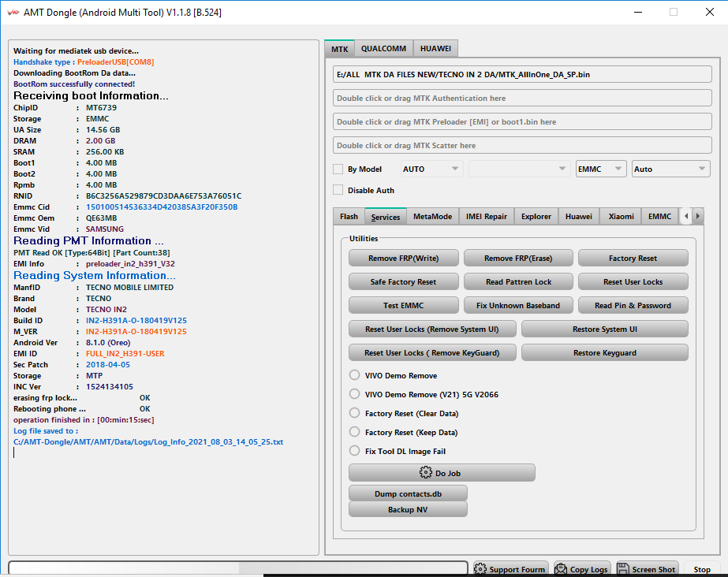Open the Flash tab
This screenshot has width=728, height=577.
[x=349, y=217]
